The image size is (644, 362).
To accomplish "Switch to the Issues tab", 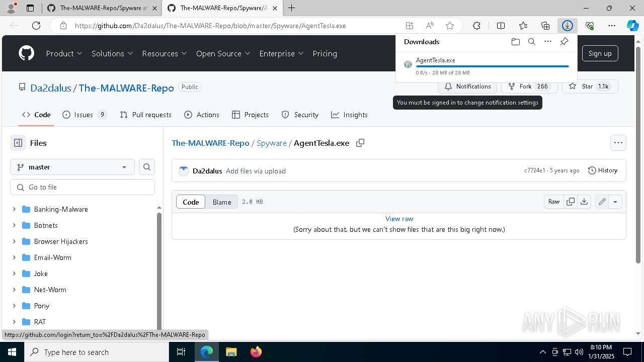I will (85, 115).
